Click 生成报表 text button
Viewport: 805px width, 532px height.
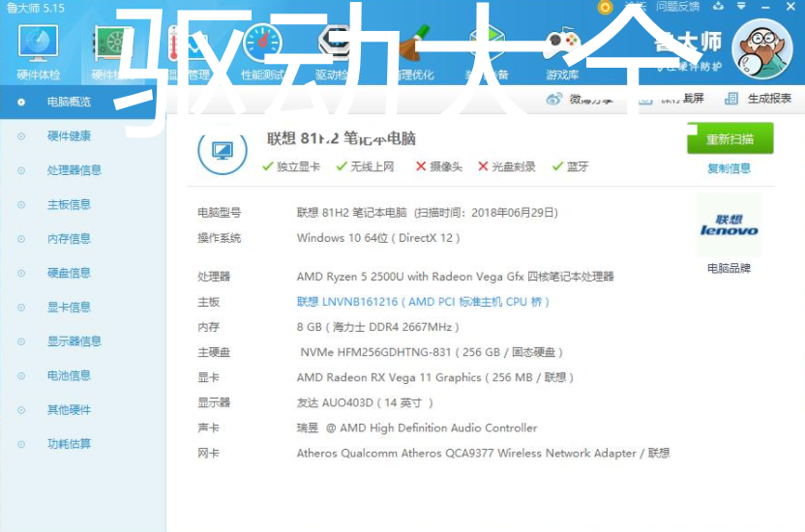(769, 99)
